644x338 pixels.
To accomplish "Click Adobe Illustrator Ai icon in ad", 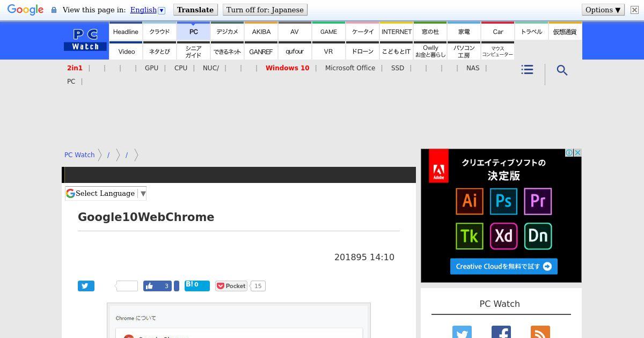I will [x=470, y=201].
